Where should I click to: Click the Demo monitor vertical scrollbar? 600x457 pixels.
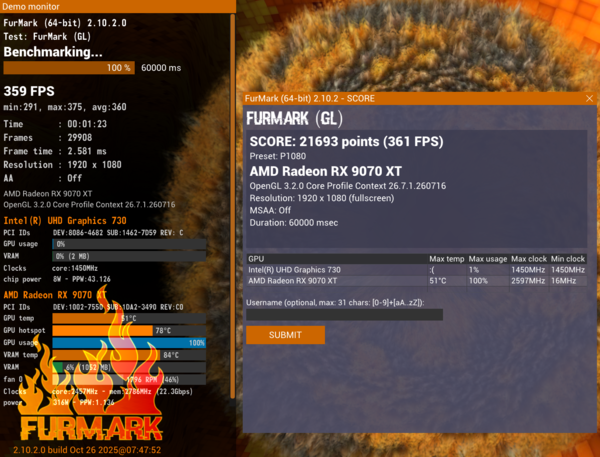[x=232, y=206]
